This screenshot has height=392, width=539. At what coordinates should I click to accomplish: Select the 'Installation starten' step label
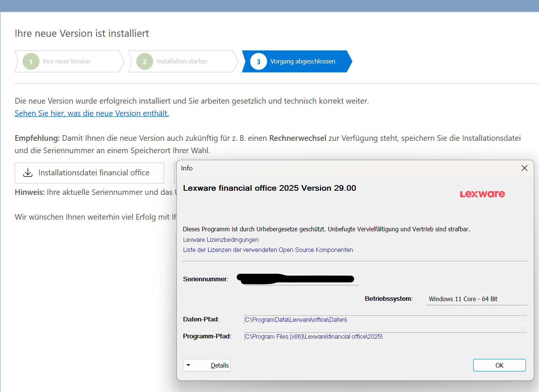(182, 62)
